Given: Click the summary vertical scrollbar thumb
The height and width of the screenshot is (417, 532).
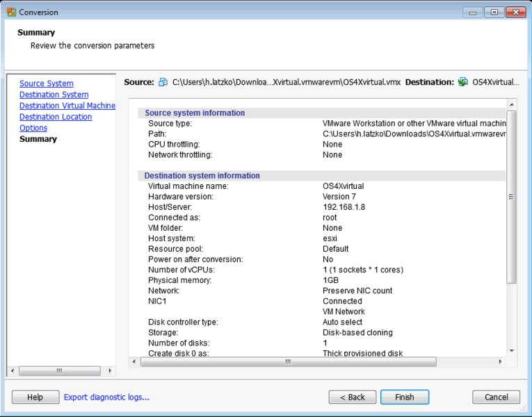Looking at the screenshot, I should [512, 196].
